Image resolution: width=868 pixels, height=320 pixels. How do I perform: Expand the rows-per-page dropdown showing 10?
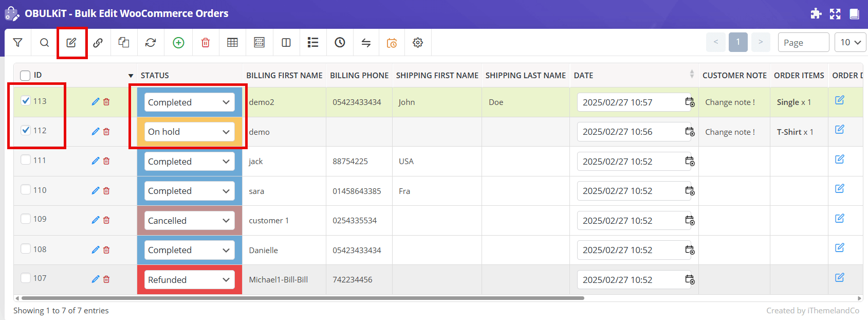[850, 43]
